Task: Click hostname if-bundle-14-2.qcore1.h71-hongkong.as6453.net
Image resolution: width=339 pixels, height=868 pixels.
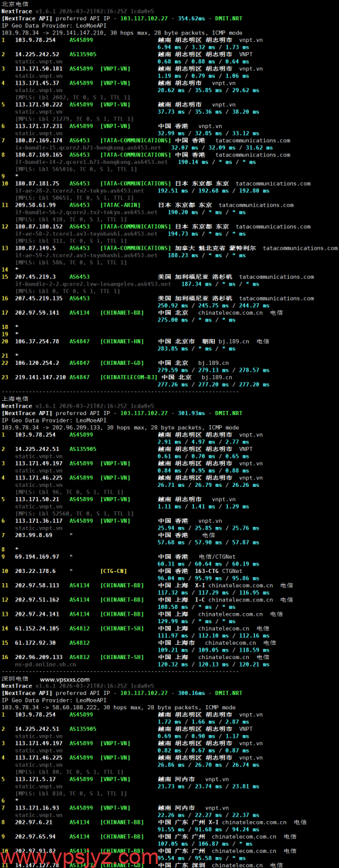Action: pos(93,161)
